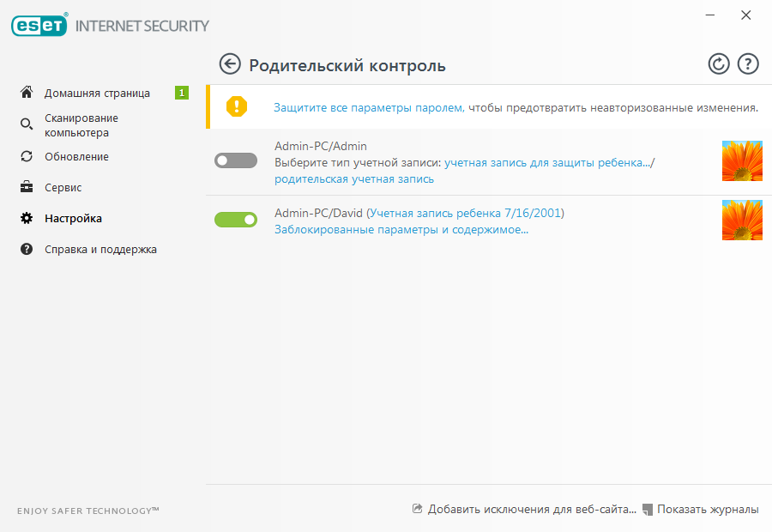Click the house icon for Домашняя страница

click(x=27, y=93)
